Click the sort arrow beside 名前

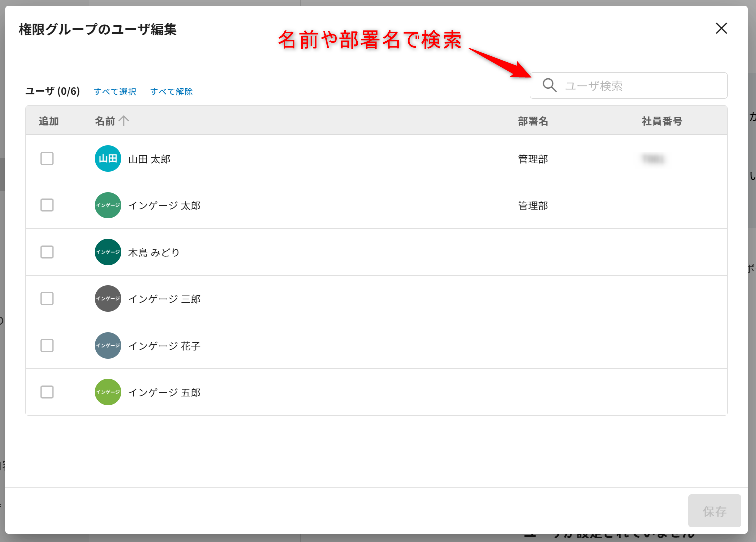(x=124, y=121)
